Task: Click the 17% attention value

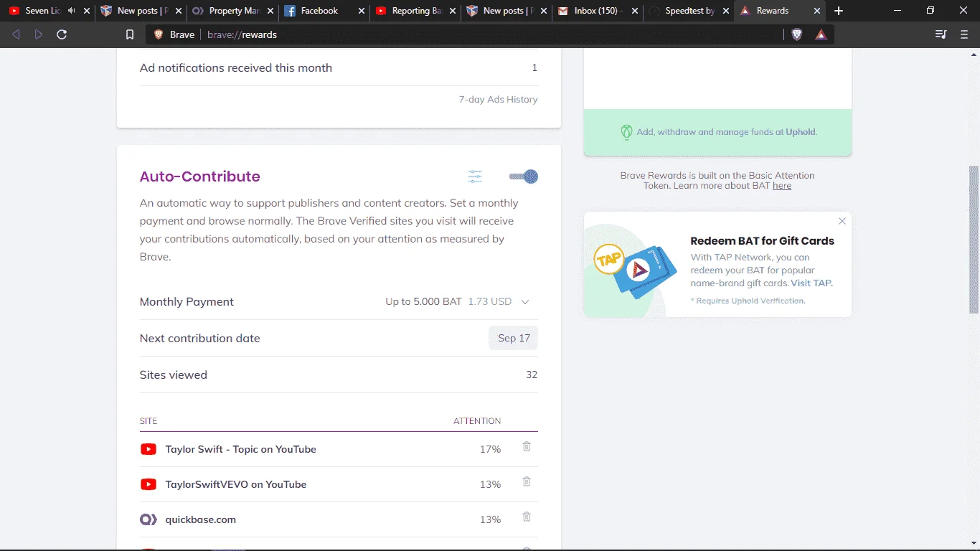Action: [490, 449]
